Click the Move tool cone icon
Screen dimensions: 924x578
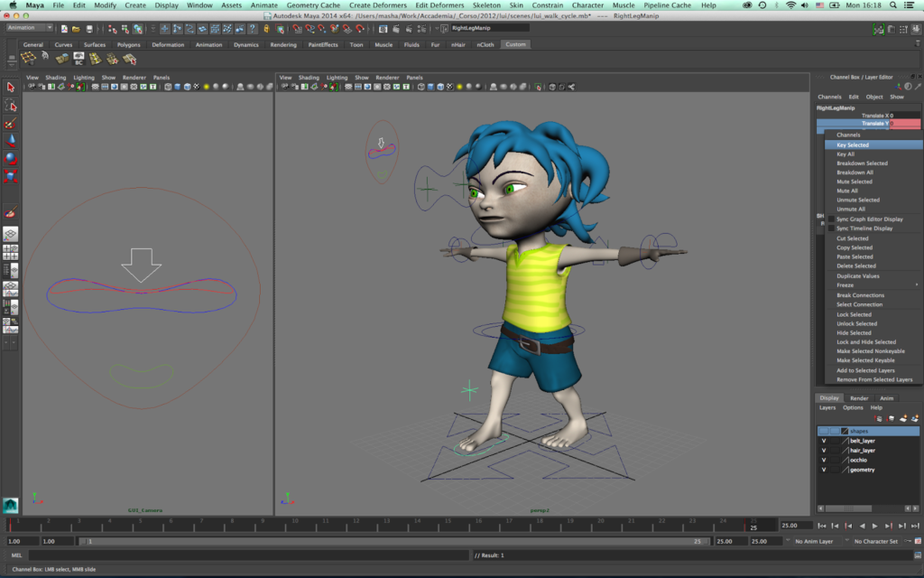pyautogui.click(x=11, y=140)
